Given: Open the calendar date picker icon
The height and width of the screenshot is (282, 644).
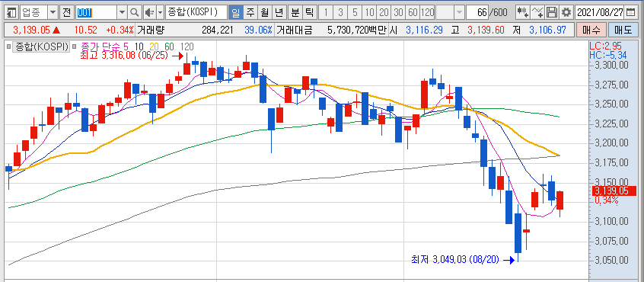Looking at the screenshot, I should (x=630, y=12).
